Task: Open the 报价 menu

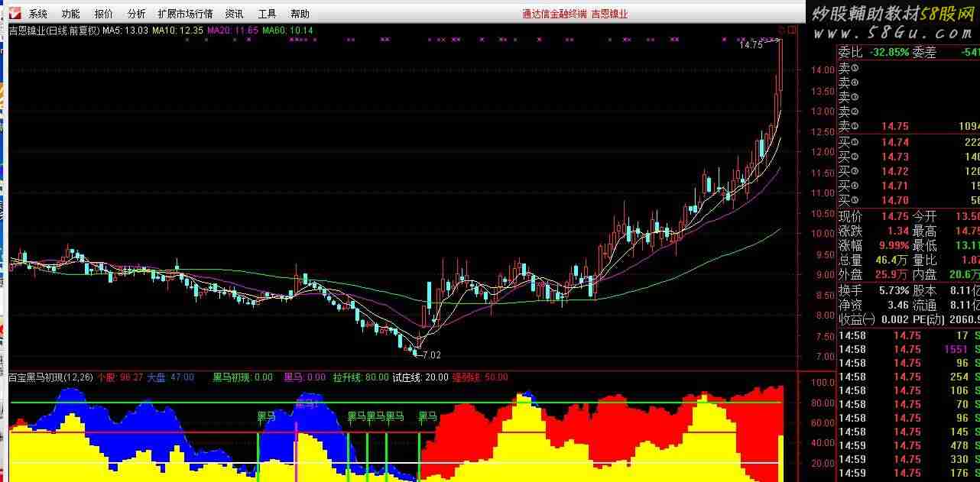Action: tap(103, 14)
